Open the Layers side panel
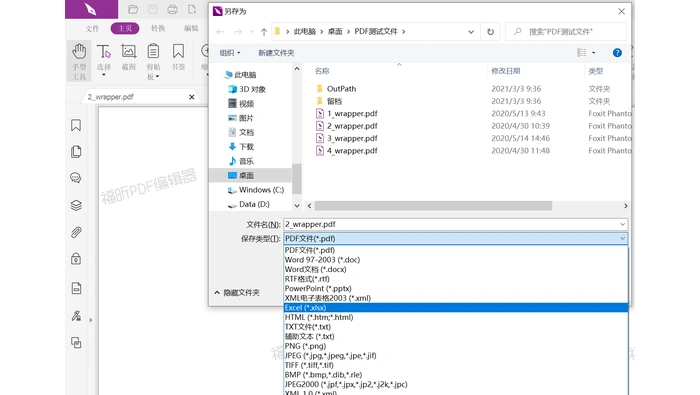 [76, 205]
